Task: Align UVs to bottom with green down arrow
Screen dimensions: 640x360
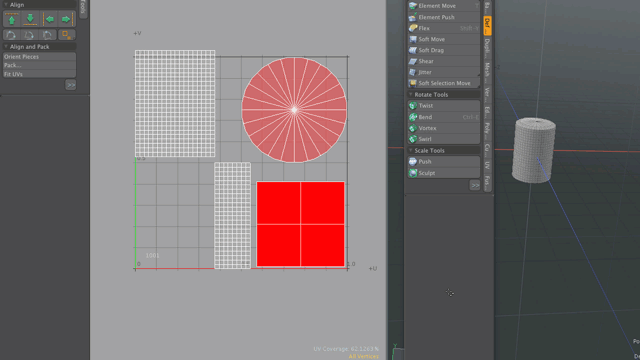Action: pyautogui.click(x=30, y=19)
